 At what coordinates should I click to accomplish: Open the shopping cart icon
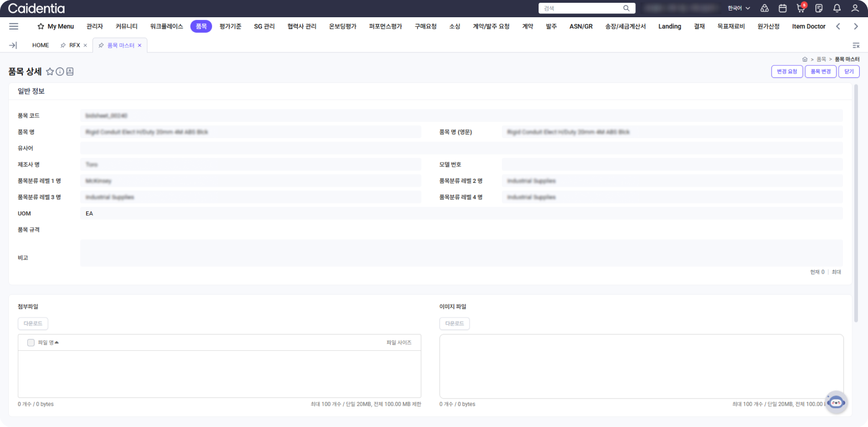801,8
